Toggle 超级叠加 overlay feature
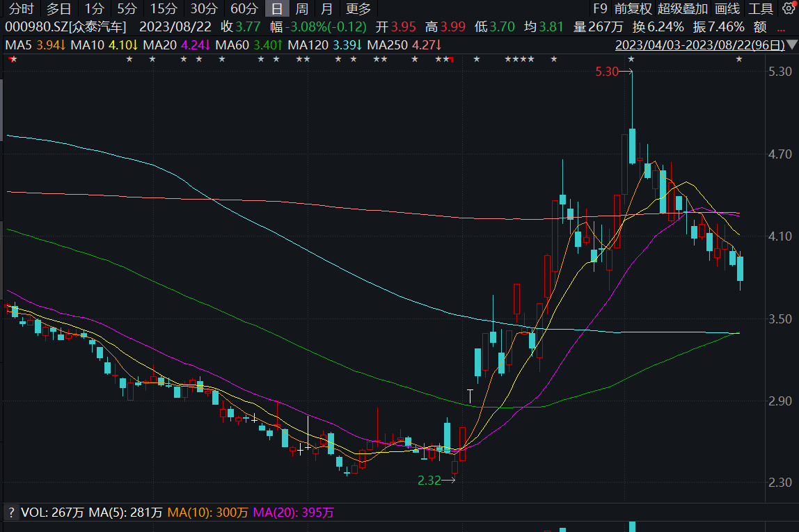This screenshot has width=799, height=532. (682, 9)
